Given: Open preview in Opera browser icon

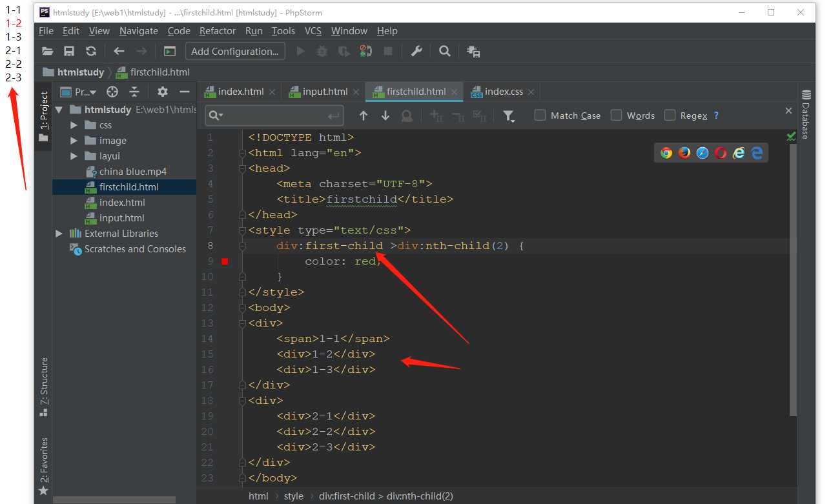Looking at the screenshot, I should (x=721, y=153).
